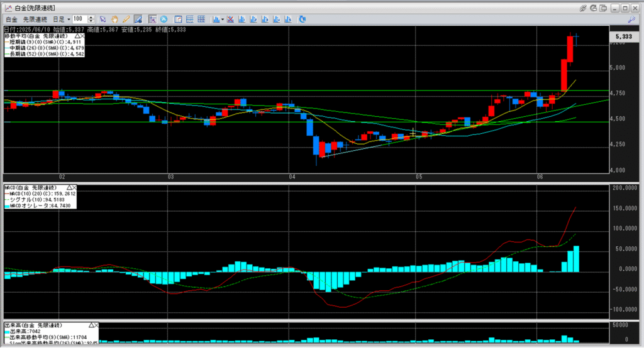Activate the hand pan tool

(114, 19)
